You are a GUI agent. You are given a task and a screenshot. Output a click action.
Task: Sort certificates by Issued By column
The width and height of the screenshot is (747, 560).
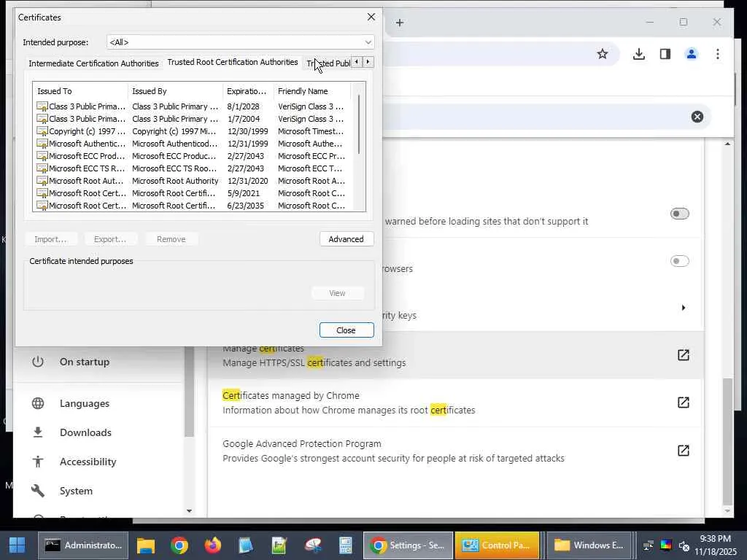click(x=175, y=91)
